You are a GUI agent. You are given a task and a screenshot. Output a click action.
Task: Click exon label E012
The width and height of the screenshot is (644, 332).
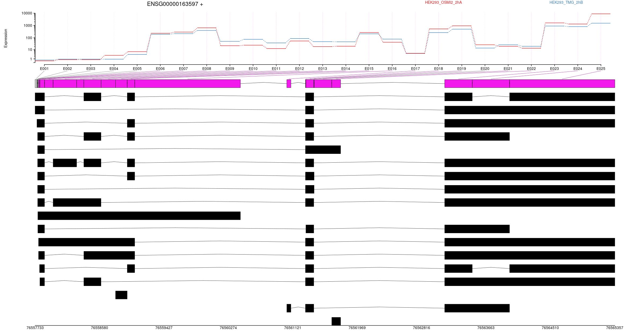pos(299,69)
